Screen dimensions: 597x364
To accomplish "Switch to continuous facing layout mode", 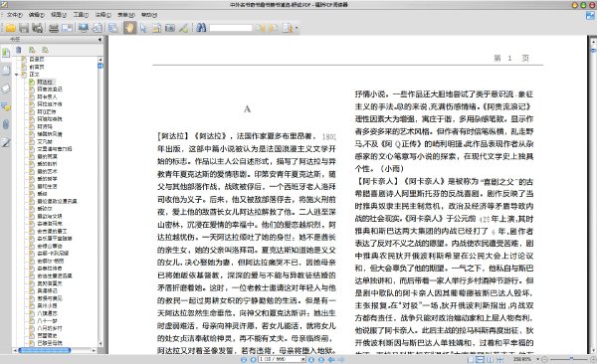I will [499, 359].
